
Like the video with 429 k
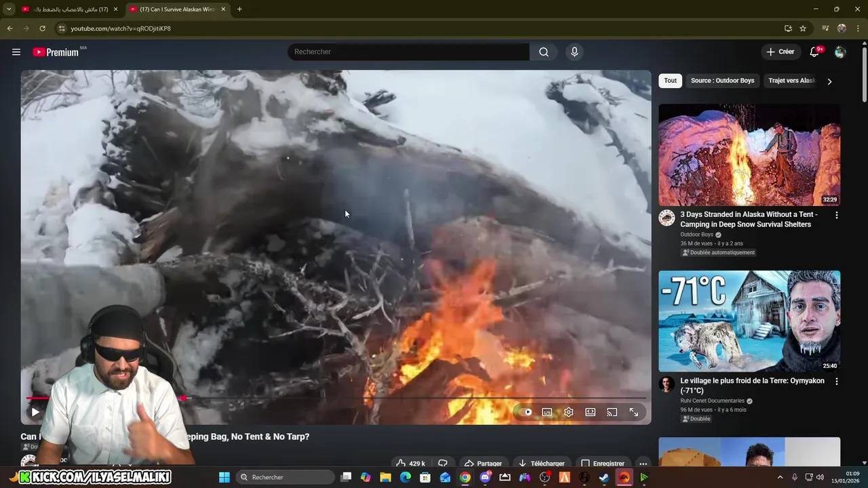pyautogui.click(x=411, y=464)
